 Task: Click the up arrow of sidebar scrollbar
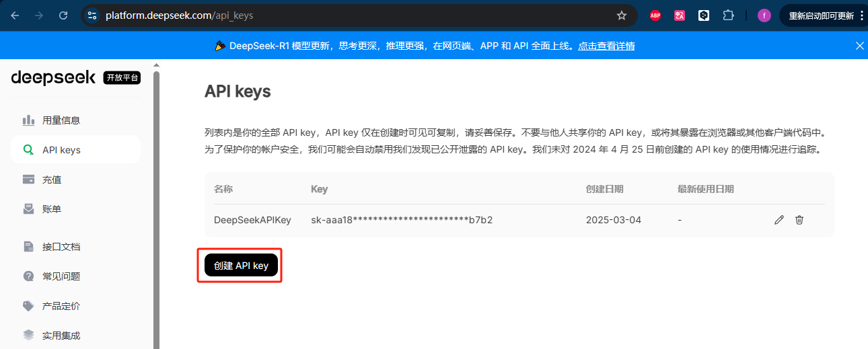point(156,65)
